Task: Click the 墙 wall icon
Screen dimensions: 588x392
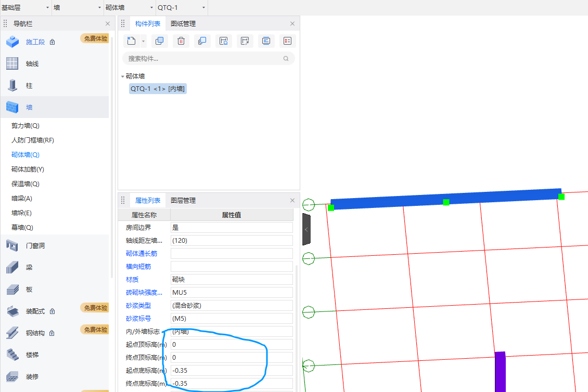Action: 12,107
